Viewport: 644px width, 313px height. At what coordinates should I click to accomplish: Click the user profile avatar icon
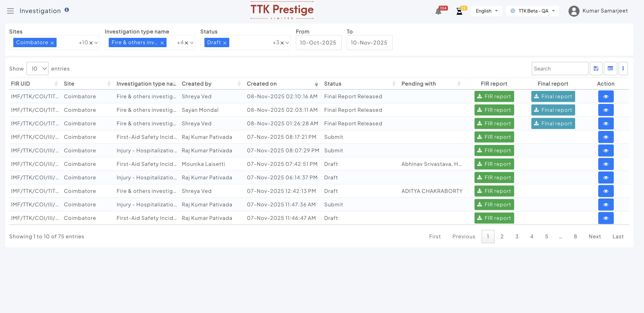574,11
